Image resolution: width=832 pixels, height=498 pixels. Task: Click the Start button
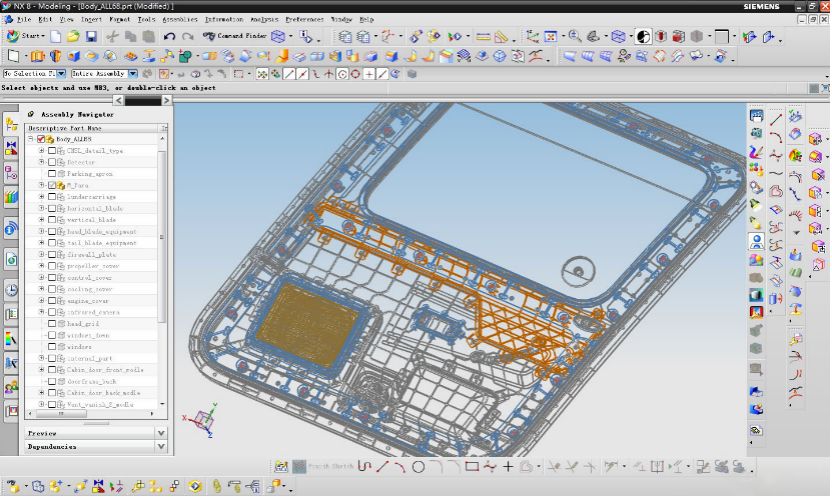tap(26, 37)
